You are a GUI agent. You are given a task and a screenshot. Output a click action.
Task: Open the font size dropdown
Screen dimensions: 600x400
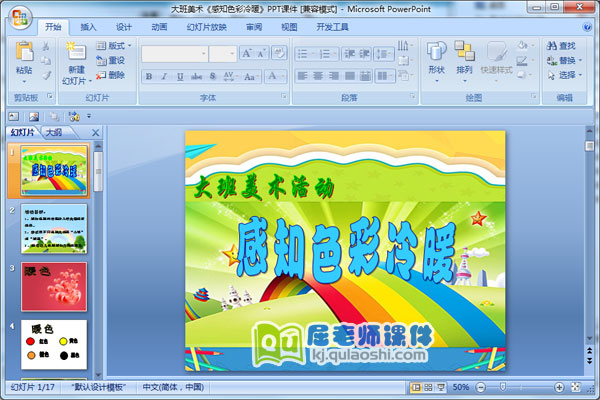pyautogui.click(x=232, y=54)
